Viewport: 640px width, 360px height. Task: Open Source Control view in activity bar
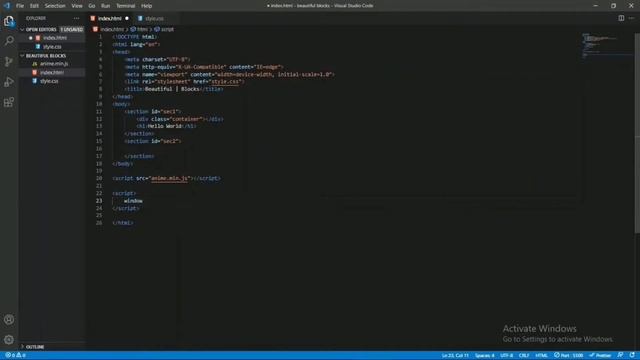coord(9,61)
